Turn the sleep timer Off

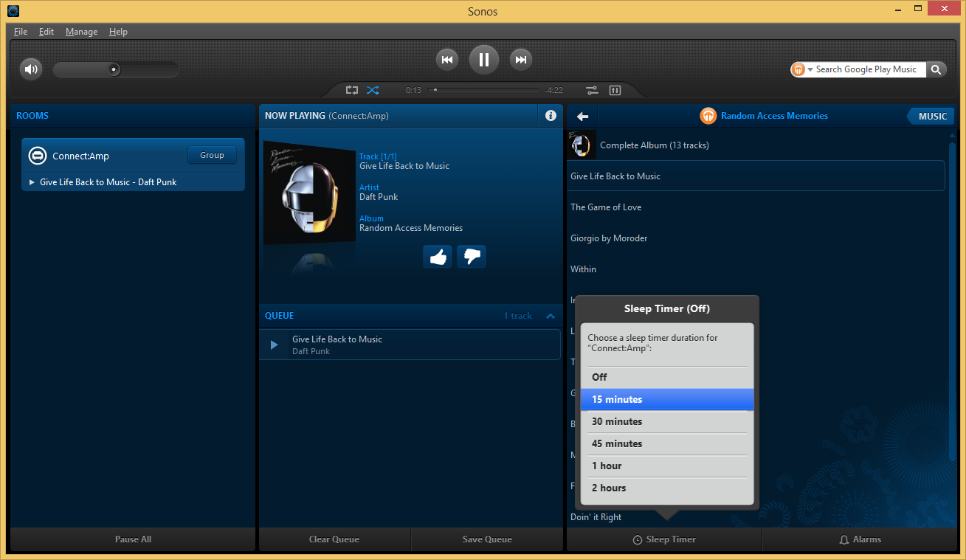pyautogui.click(x=667, y=377)
